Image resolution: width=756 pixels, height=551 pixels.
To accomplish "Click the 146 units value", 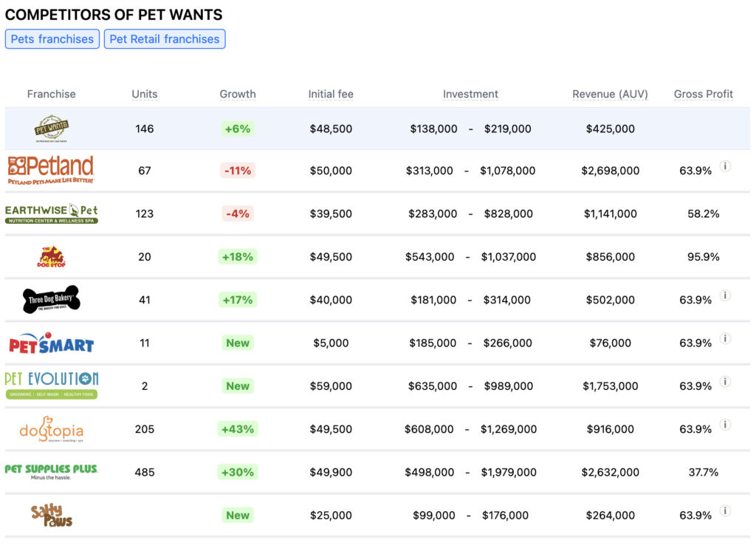I will tap(145, 129).
